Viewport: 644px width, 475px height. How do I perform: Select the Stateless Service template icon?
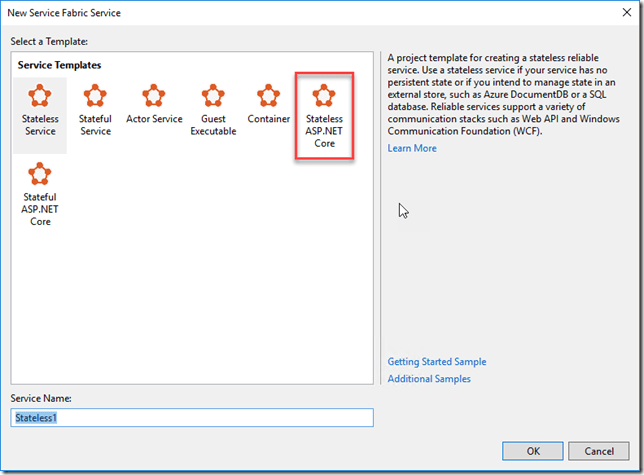40,97
